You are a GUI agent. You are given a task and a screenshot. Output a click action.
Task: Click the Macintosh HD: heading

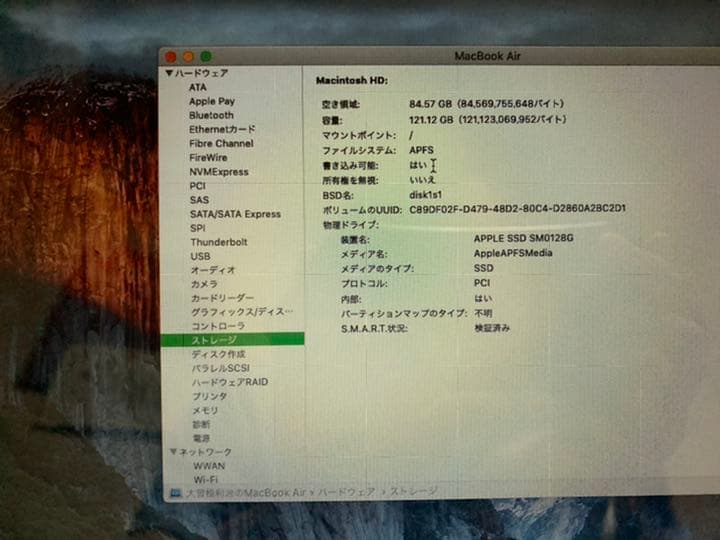click(352, 80)
